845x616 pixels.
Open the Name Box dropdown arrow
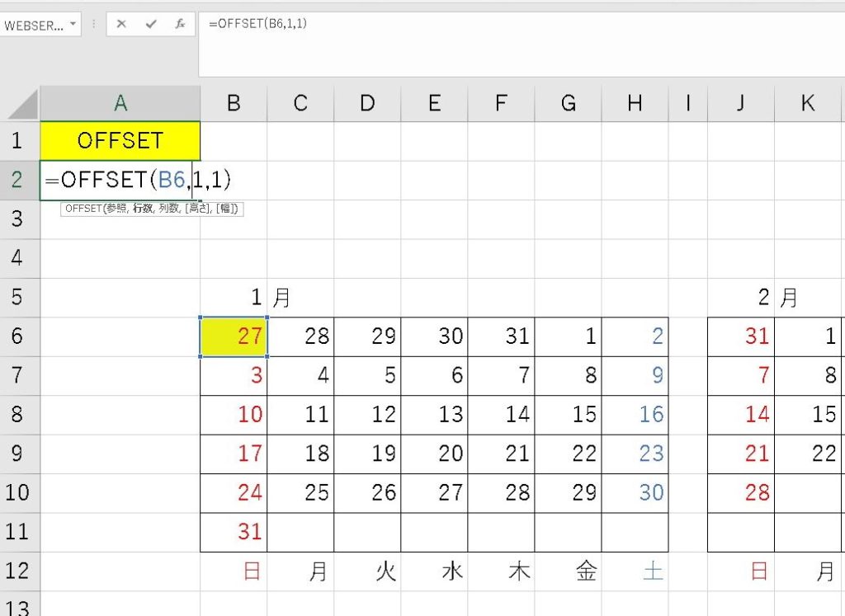[x=73, y=25]
